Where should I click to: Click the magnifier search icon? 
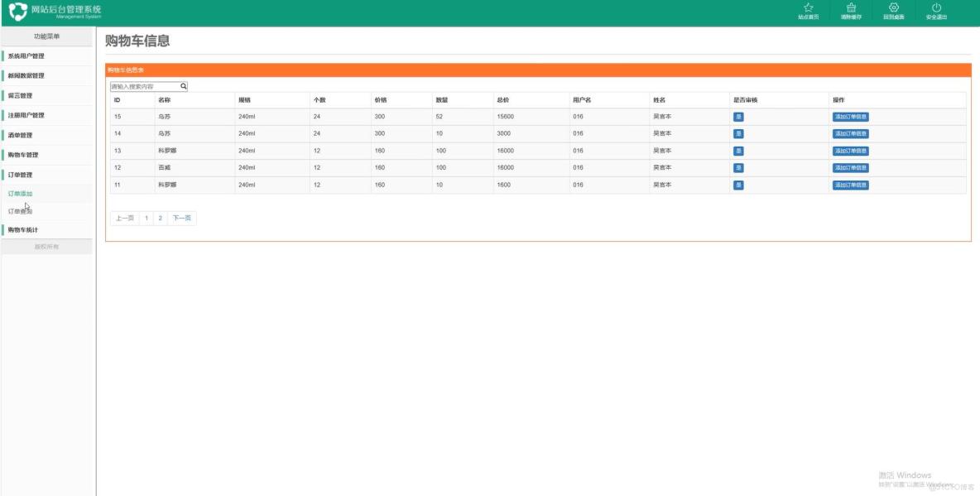coord(184,86)
